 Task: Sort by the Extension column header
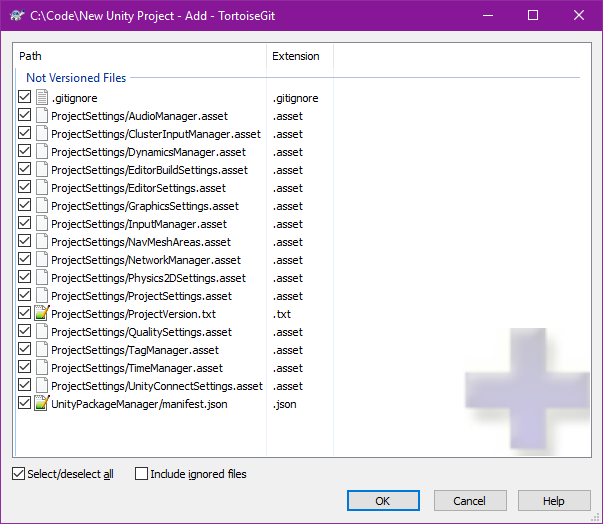click(x=300, y=56)
